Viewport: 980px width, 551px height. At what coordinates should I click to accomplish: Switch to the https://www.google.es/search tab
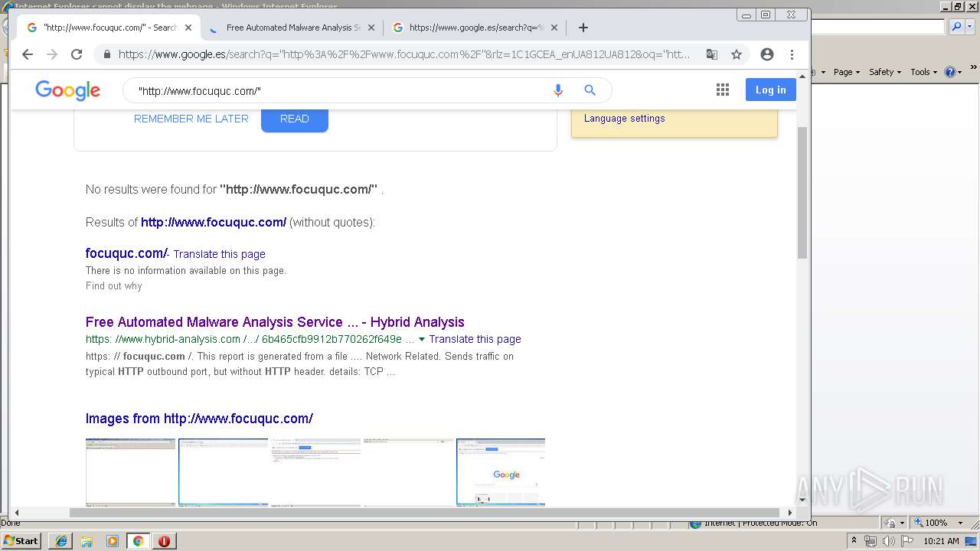coord(475,28)
